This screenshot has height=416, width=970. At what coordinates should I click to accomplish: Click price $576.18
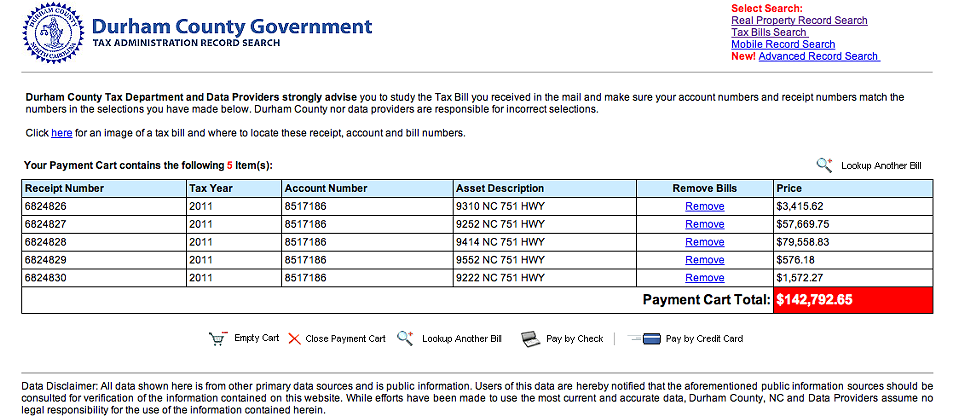coord(796,260)
